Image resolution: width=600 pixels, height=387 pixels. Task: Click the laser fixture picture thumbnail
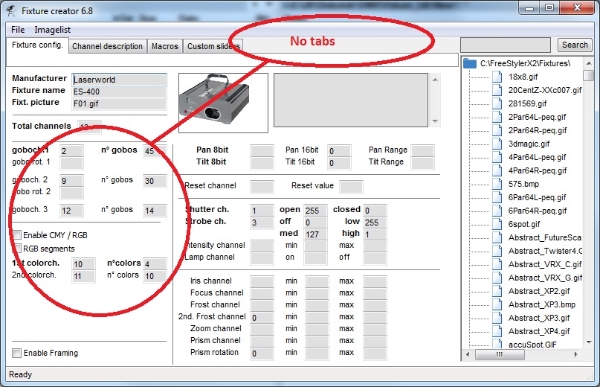tap(223, 103)
